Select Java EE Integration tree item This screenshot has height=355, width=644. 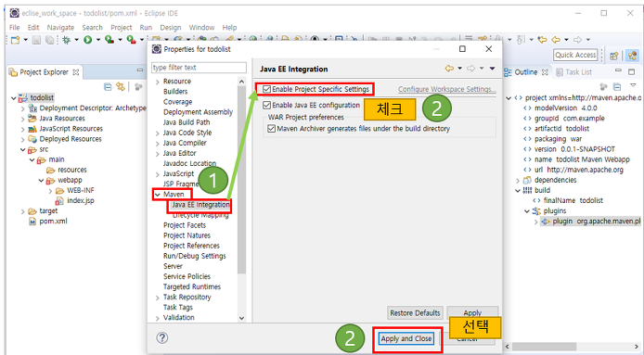click(200, 205)
